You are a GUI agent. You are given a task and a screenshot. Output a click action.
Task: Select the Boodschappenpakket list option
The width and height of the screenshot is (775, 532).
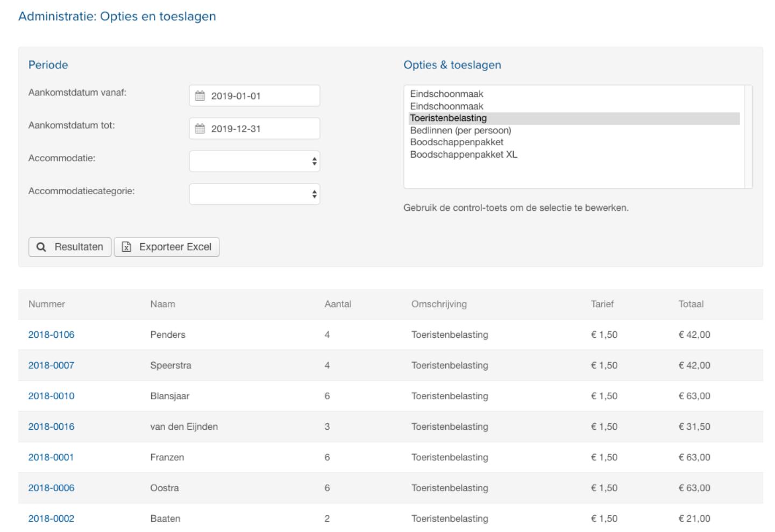pos(457,142)
